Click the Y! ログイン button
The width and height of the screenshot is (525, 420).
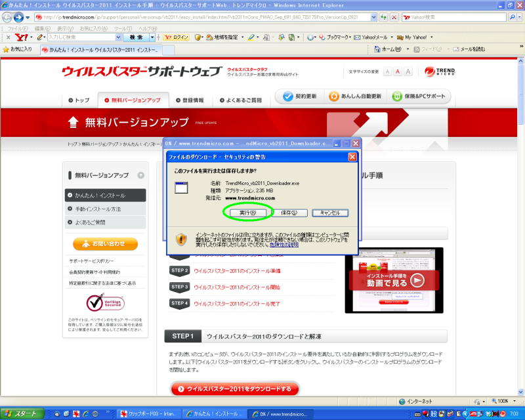pos(177,37)
